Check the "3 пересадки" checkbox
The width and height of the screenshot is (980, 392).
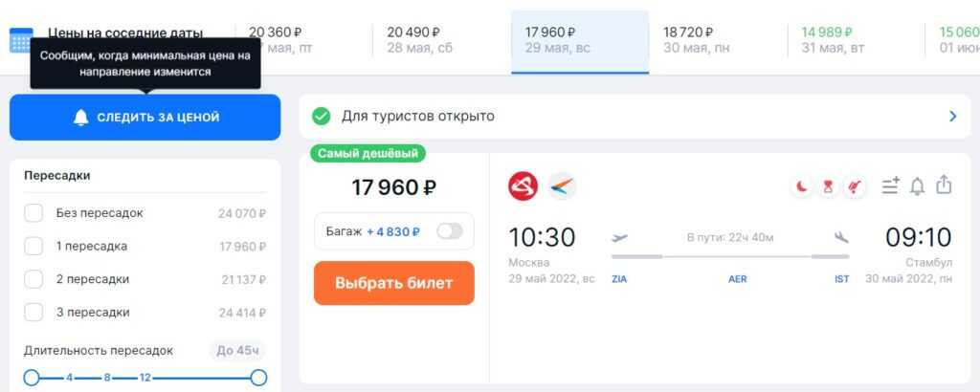[33, 313]
